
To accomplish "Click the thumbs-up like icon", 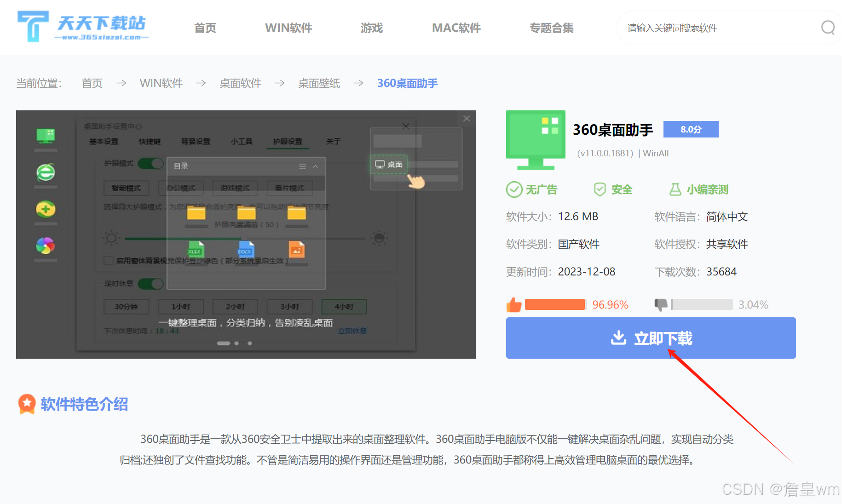I will pos(514,304).
